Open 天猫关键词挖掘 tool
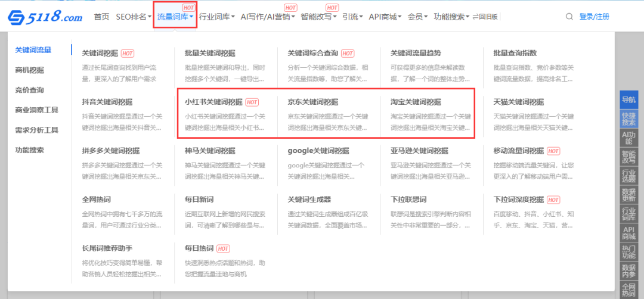 coord(518,102)
